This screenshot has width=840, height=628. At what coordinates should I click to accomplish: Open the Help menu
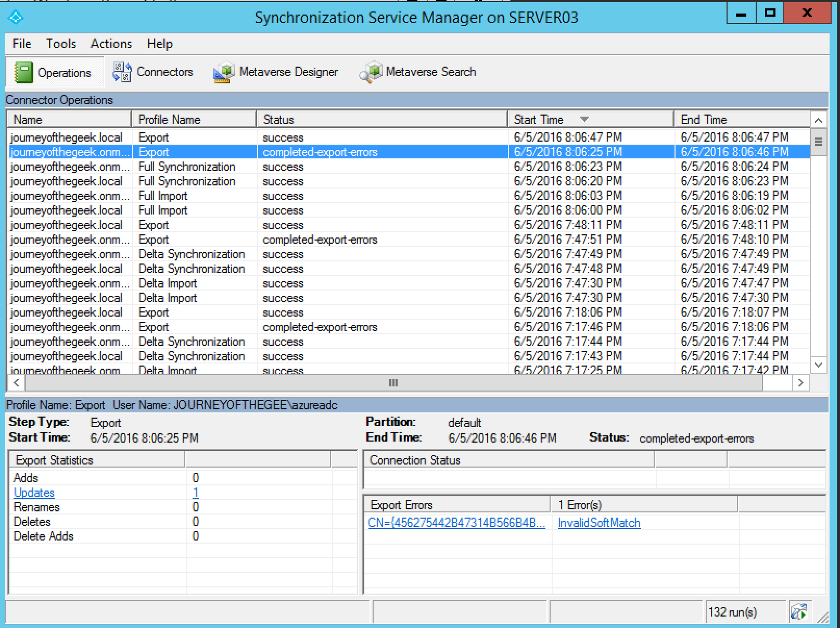tap(159, 44)
